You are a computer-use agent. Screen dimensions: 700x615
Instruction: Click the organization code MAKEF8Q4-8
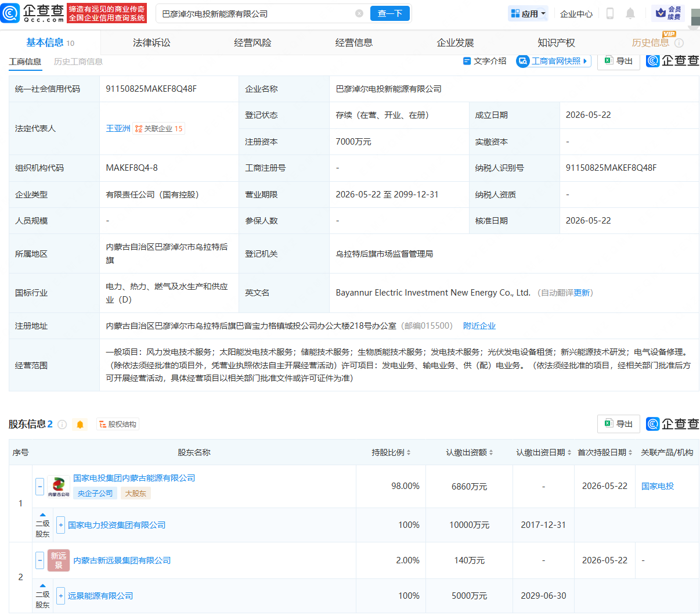pyautogui.click(x=132, y=168)
